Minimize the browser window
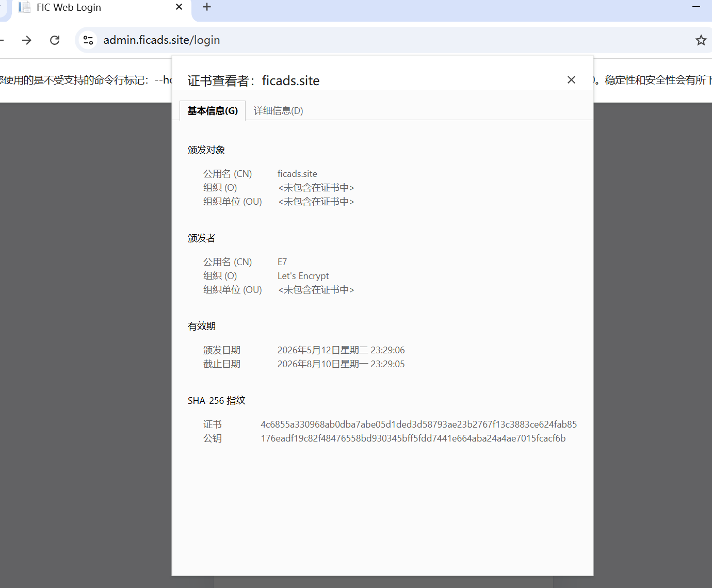The image size is (712, 588). [696, 7]
